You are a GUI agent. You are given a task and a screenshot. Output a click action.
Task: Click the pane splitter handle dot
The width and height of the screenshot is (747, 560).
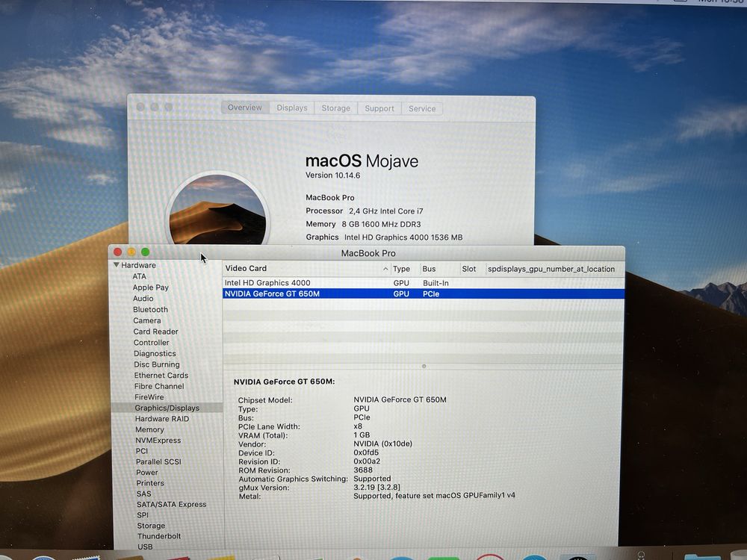pyautogui.click(x=424, y=366)
